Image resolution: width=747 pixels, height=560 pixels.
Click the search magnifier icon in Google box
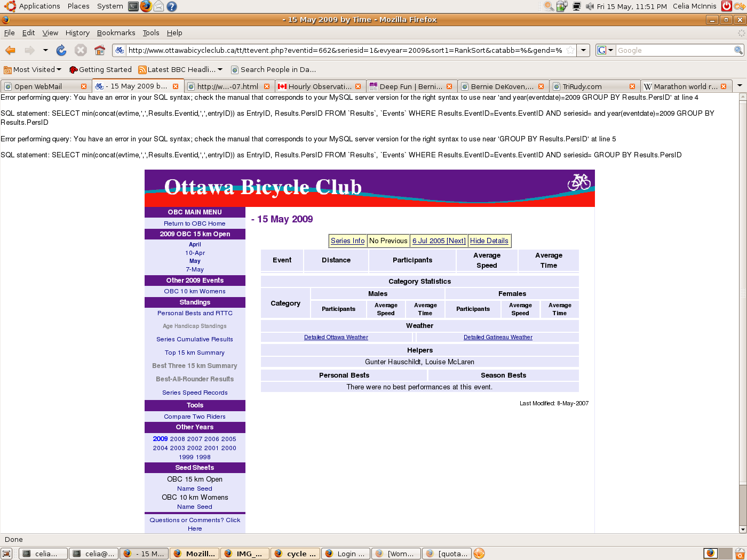pos(738,50)
